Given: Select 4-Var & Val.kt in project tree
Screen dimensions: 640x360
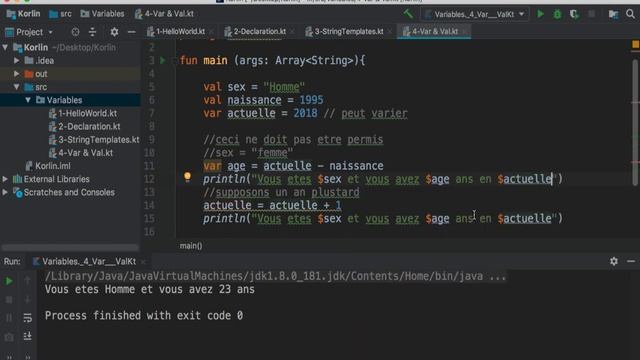Looking at the screenshot, I should tap(85, 153).
